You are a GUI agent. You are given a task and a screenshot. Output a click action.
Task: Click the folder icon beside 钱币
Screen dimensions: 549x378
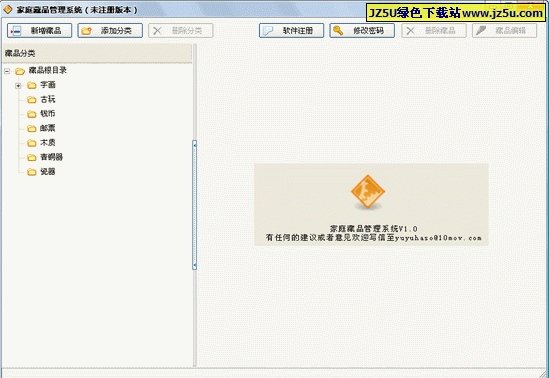[32, 114]
